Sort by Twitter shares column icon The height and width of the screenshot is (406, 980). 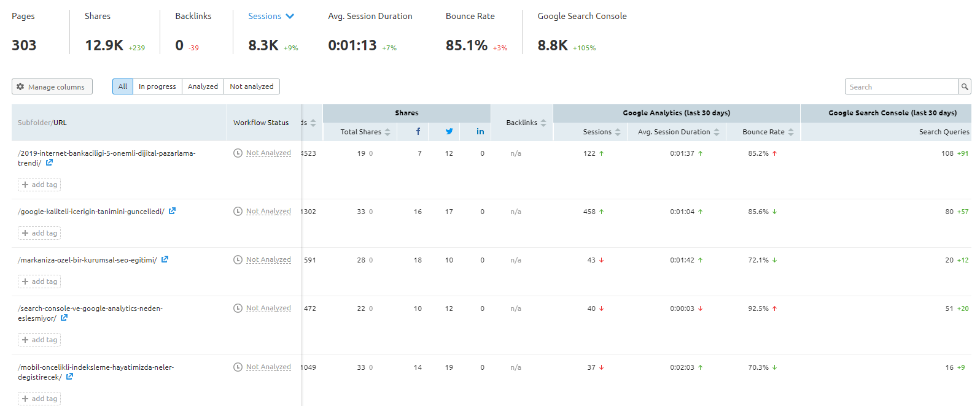(449, 131)
